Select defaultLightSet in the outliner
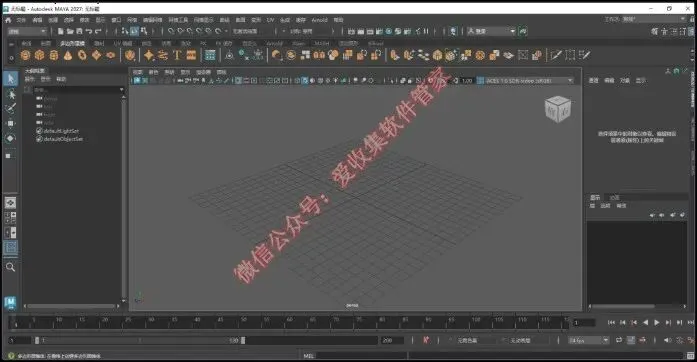This screenshot has height=362, width=697. point(61,131)
